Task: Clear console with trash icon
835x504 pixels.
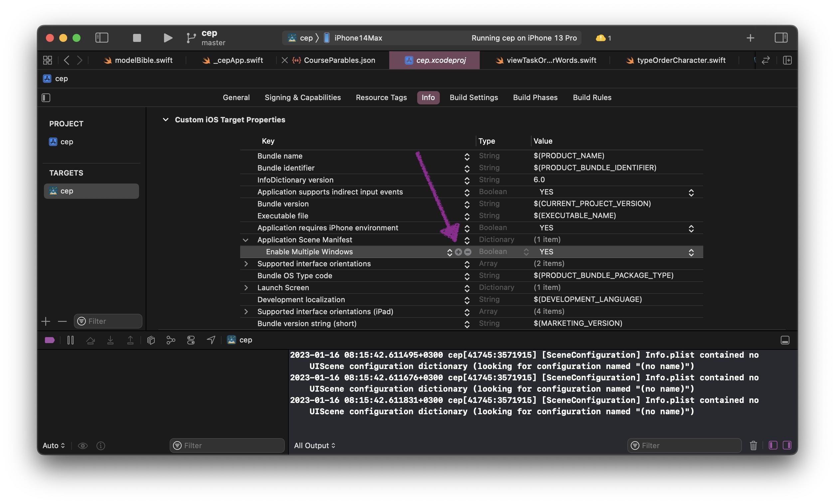Action: coord(753,445)
